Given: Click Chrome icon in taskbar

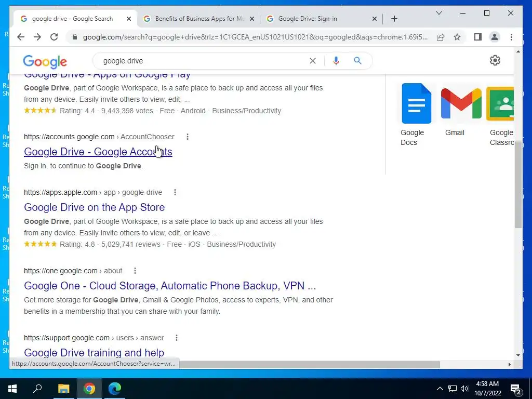Looking at the screenshot, I should point(89,389).
